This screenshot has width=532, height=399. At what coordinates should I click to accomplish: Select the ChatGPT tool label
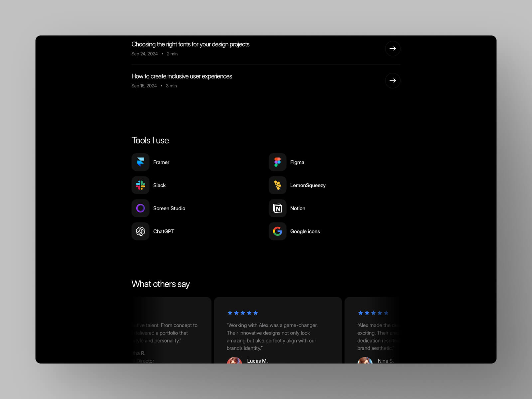(164, 231)
